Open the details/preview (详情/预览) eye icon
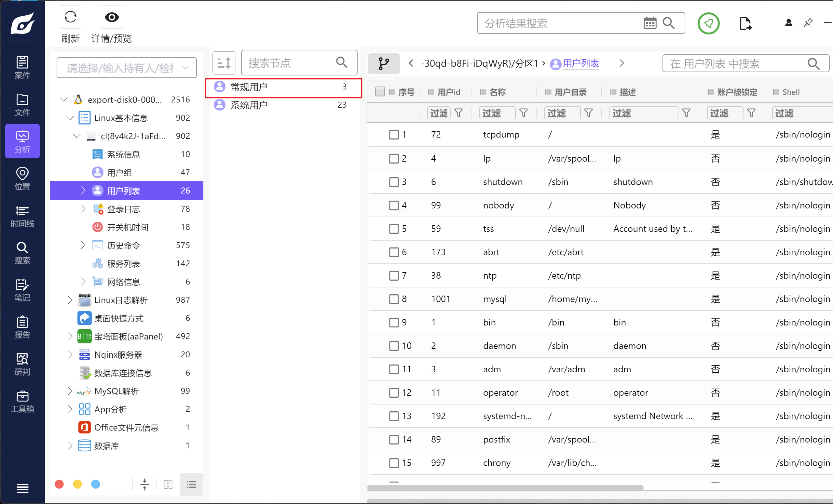The height and width of the screenshot is (504, 833). coord(112,17)
